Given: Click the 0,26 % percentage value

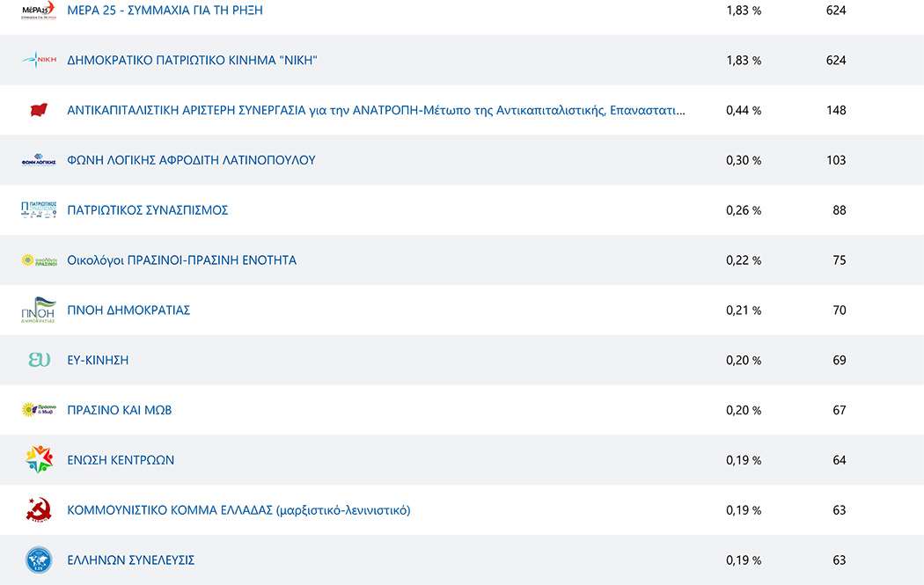Looking at the screenshot, I should coord(744,210).
